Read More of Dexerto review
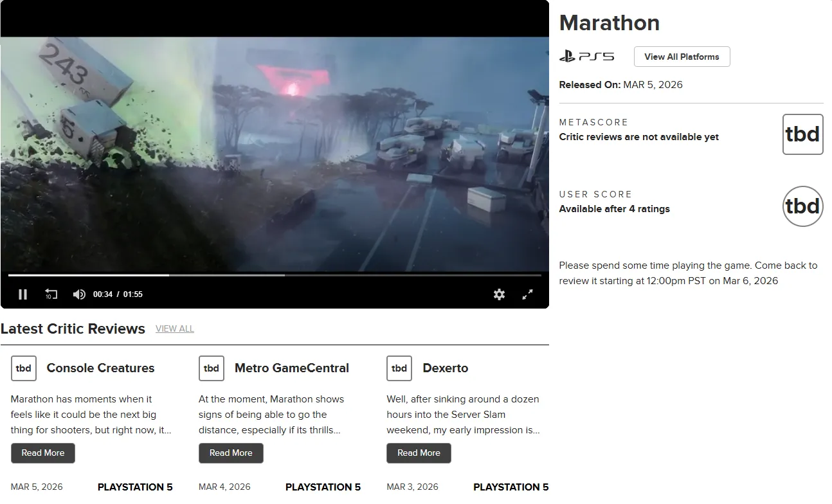Screen dimensions: 832x504 419,453
